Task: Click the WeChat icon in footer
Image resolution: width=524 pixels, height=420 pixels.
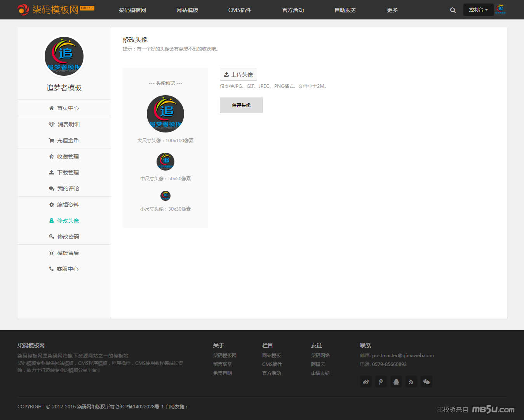Action: (x=426, y=382)
